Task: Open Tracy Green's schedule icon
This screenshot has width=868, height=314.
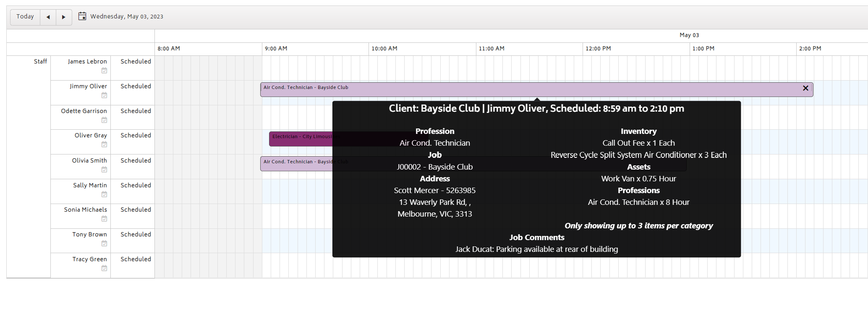Action: 104,268
